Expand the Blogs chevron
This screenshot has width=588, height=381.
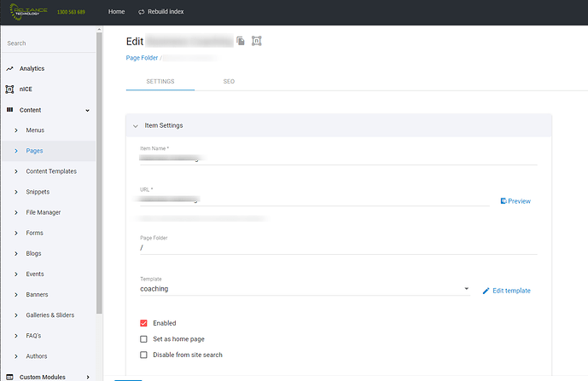16,254
